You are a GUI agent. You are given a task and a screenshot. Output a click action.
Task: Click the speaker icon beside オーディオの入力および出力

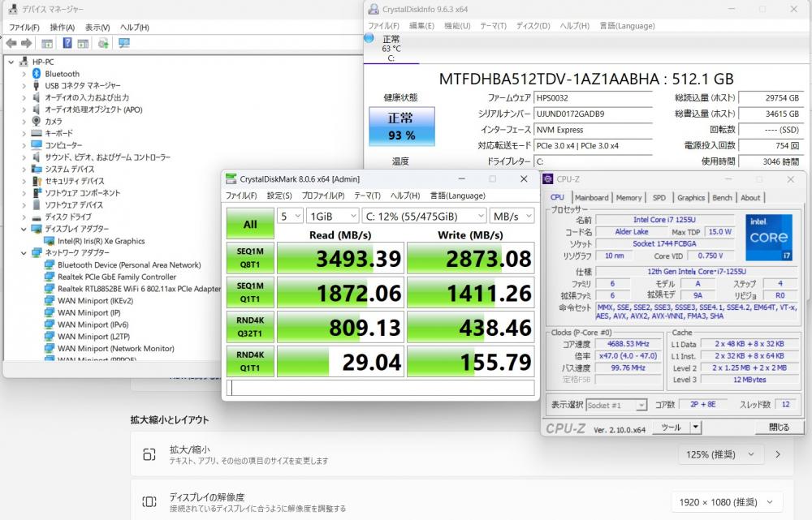[37, 97]
